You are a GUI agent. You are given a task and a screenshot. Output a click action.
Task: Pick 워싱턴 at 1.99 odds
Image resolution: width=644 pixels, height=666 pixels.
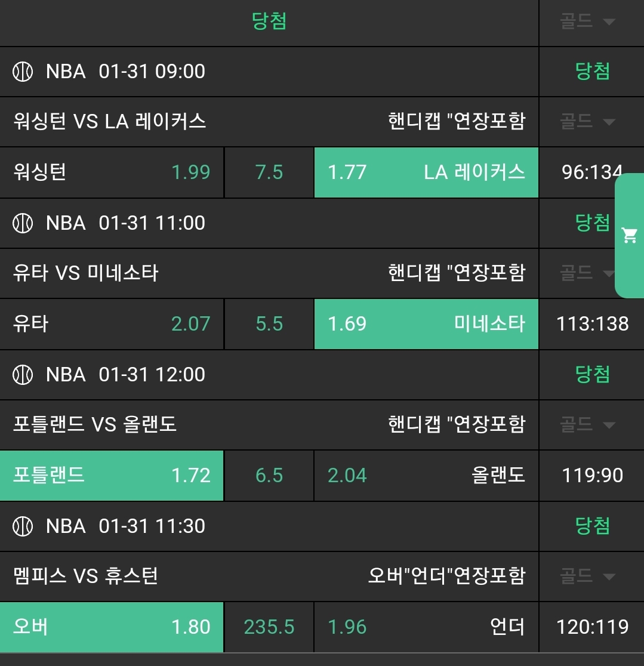pos(112,172)
